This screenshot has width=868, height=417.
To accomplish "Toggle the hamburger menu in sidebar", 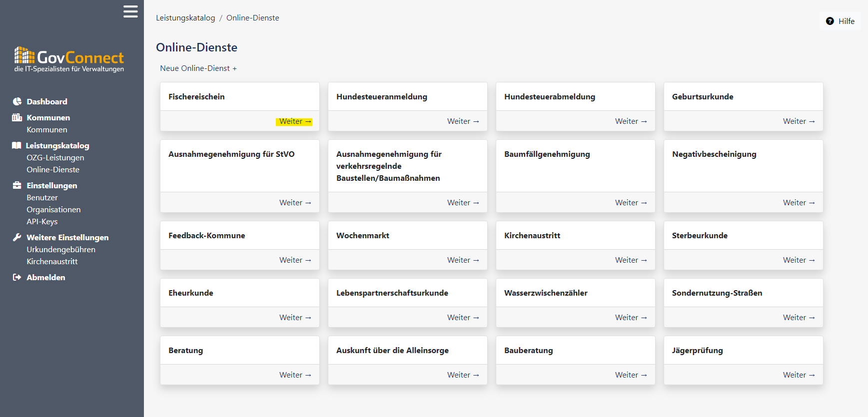I will [x=130, y=11].
